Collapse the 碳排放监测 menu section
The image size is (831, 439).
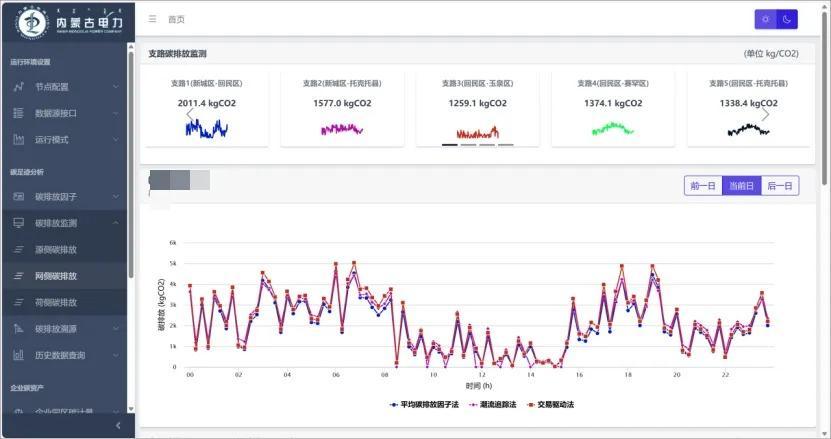click(x=115, y=223)
